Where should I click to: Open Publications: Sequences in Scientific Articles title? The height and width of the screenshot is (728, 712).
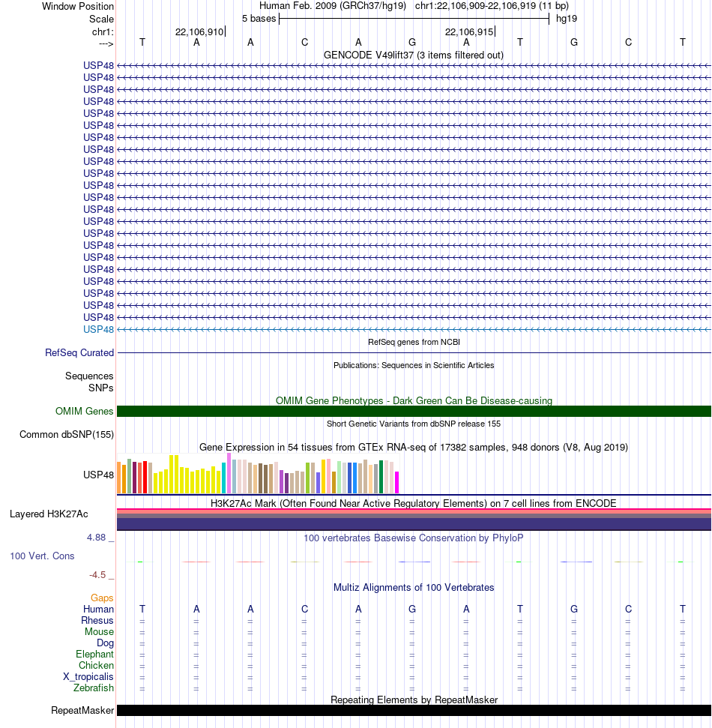click(414, 365)
